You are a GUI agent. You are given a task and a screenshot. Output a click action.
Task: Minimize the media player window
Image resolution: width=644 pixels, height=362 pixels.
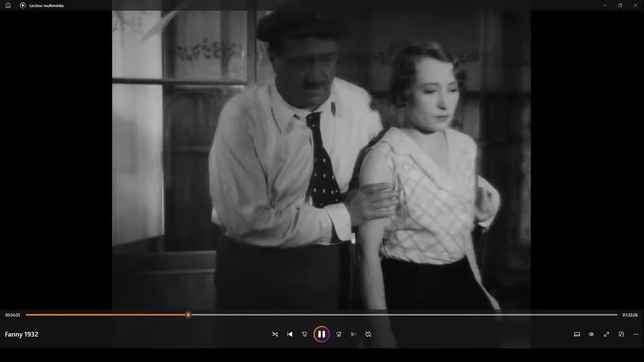tap(605, 6)
